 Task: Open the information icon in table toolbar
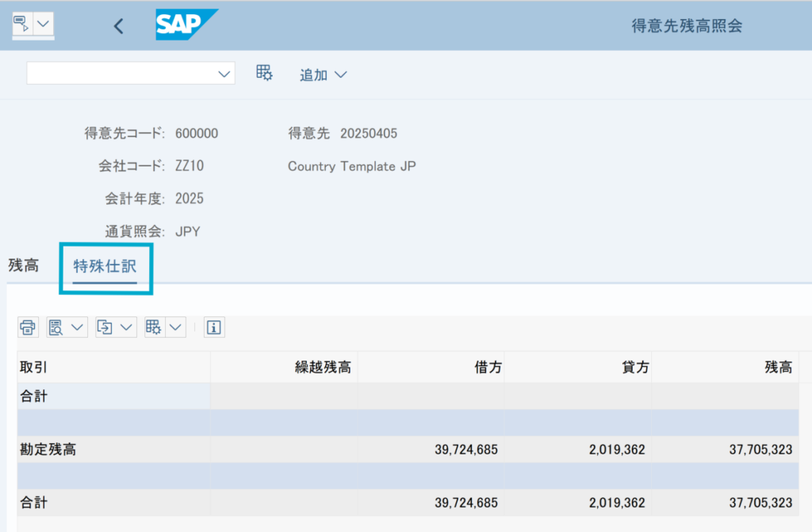coord(214,327)
